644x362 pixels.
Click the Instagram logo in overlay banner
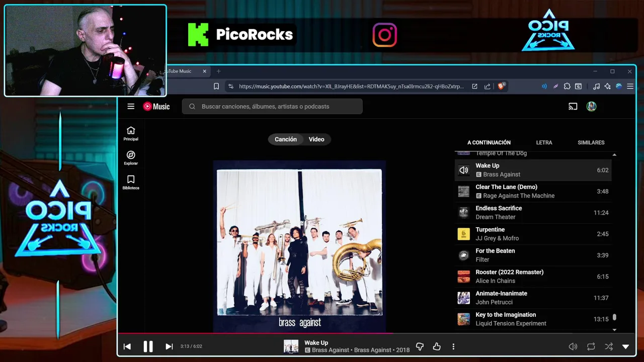point(385,35)
